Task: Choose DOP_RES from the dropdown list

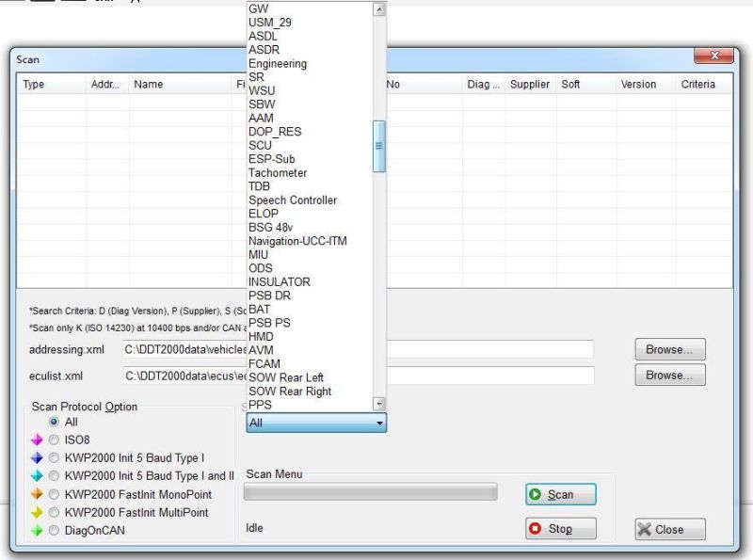Action: point(310,132)
